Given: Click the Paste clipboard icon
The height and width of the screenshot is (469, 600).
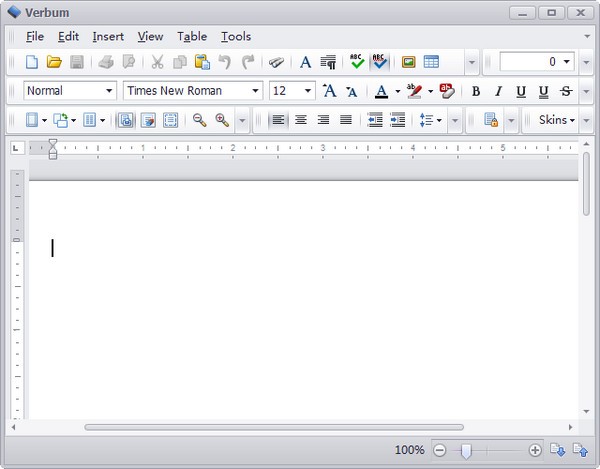Looking at the screenshot, I should coord(202,62).
